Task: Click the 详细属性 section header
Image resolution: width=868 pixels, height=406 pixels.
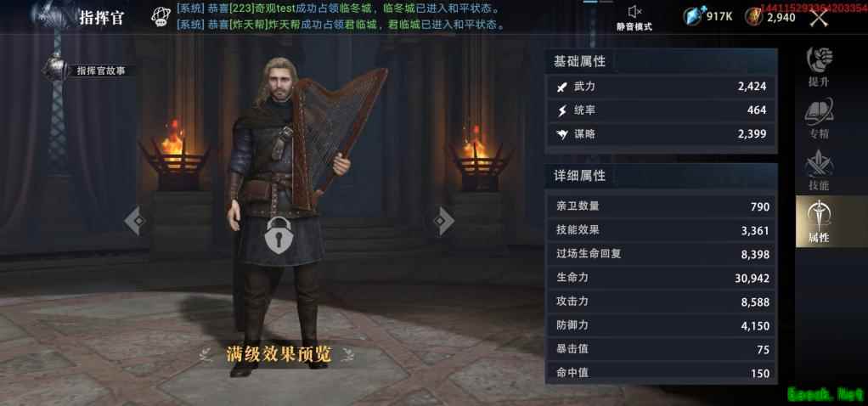Action: click(x=579, y=176)
